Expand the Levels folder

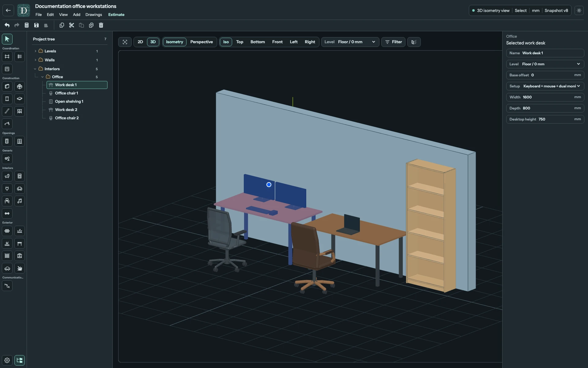36,51
